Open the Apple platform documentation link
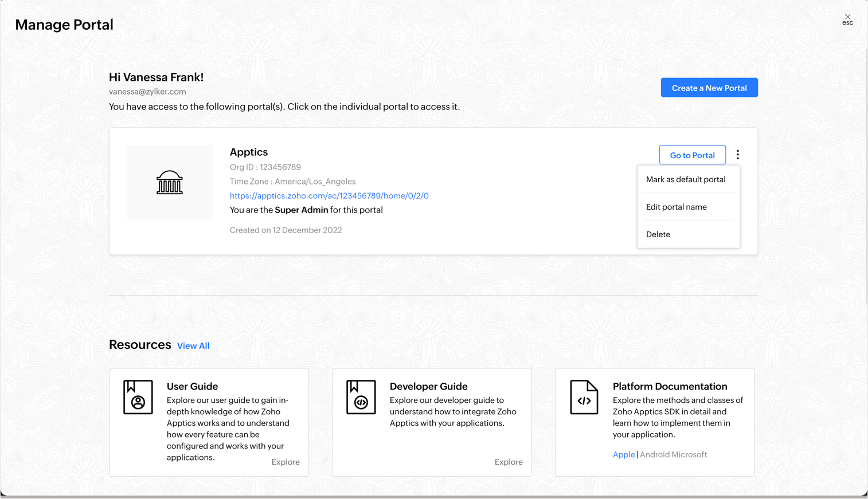 point(623,454)
